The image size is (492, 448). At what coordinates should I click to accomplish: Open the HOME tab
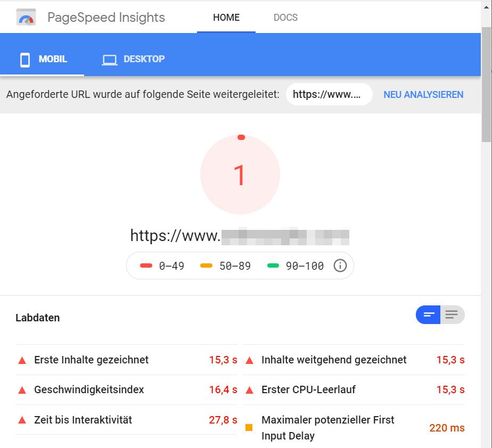pyautogui.click(x=226, y=17)
